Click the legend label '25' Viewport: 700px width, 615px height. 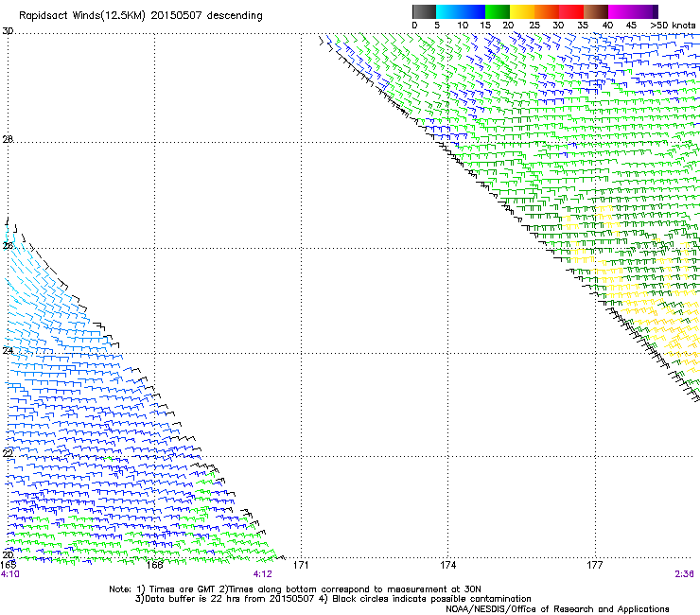[x=534, y=26]
